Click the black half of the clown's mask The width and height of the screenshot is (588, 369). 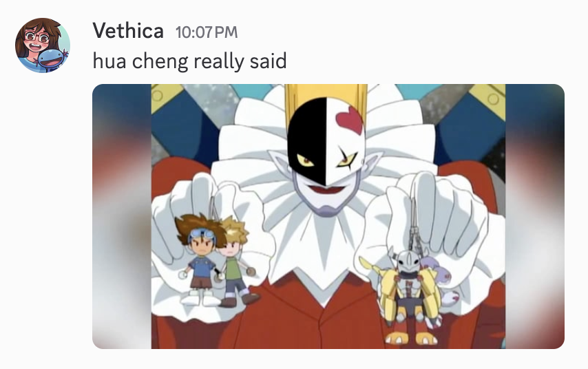[307, 139]
